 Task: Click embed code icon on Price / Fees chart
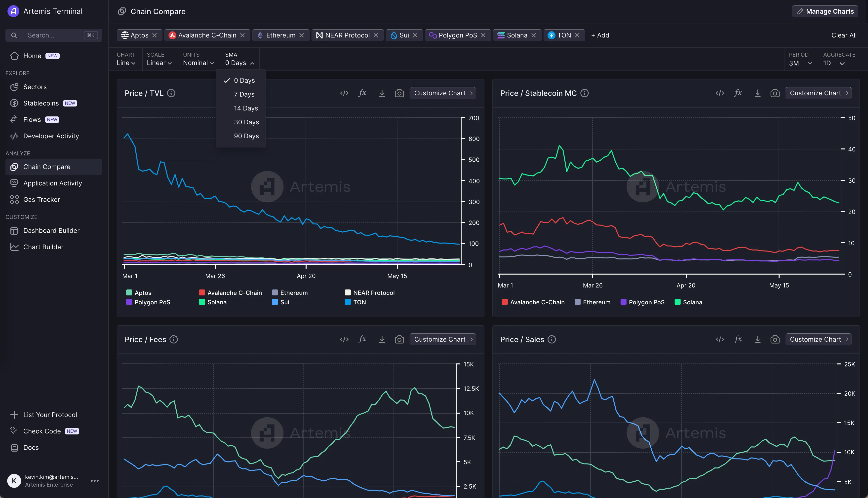pyautogui.click(x=344, y=340)
